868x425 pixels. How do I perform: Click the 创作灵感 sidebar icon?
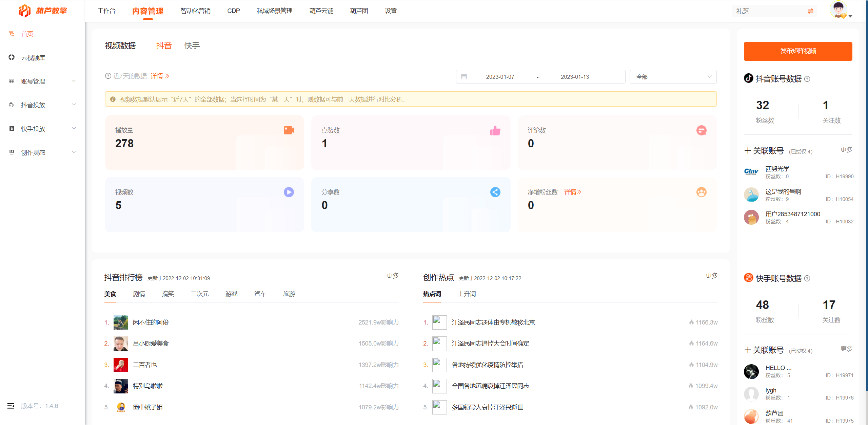click(x=12, y=152)
